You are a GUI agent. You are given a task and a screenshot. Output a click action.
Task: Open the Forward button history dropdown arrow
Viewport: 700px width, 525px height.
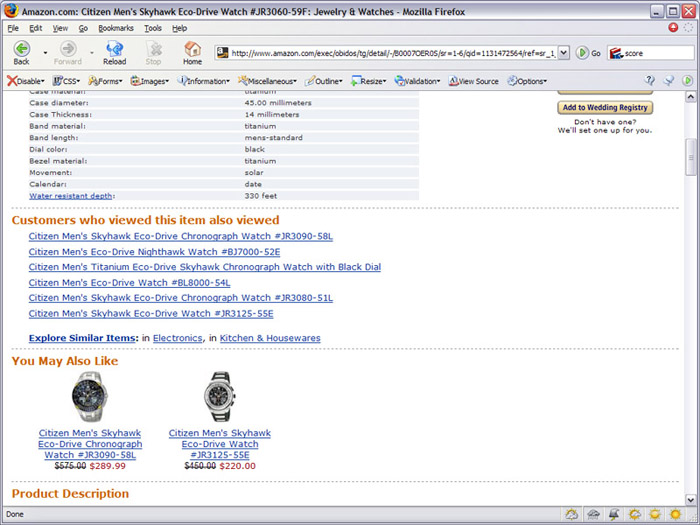92,53
